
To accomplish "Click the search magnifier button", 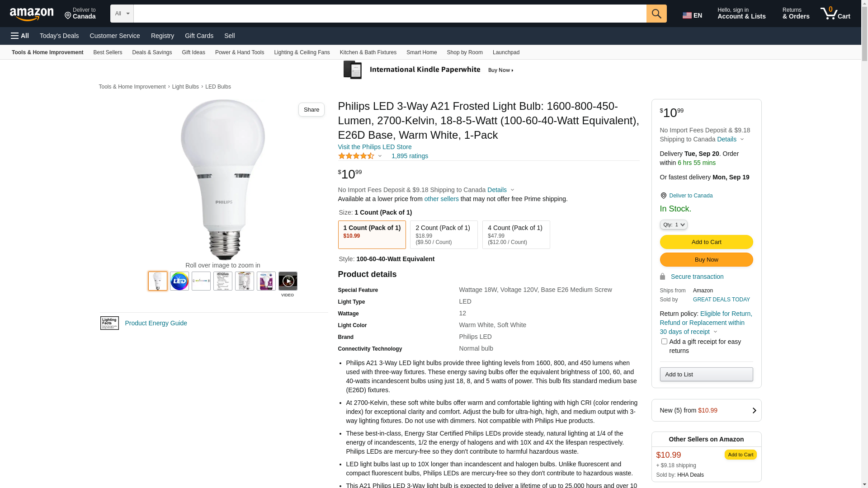I will point(656,14).
